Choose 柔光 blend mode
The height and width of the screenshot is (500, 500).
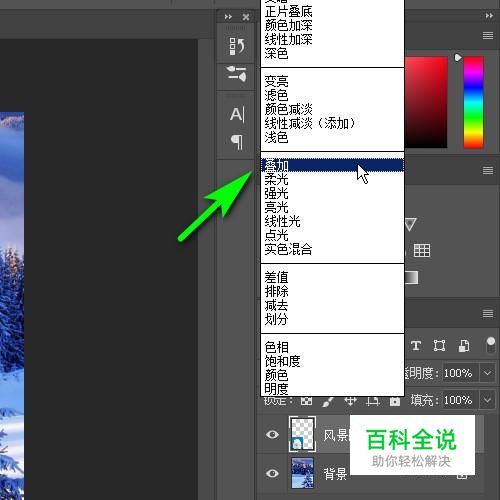tap(332, 179)
